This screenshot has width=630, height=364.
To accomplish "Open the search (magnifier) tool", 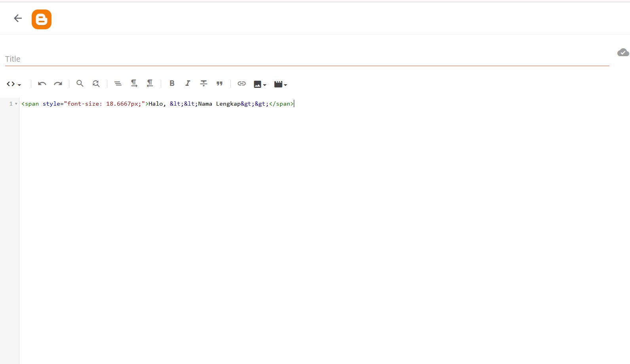I will (x=80, y=83).
